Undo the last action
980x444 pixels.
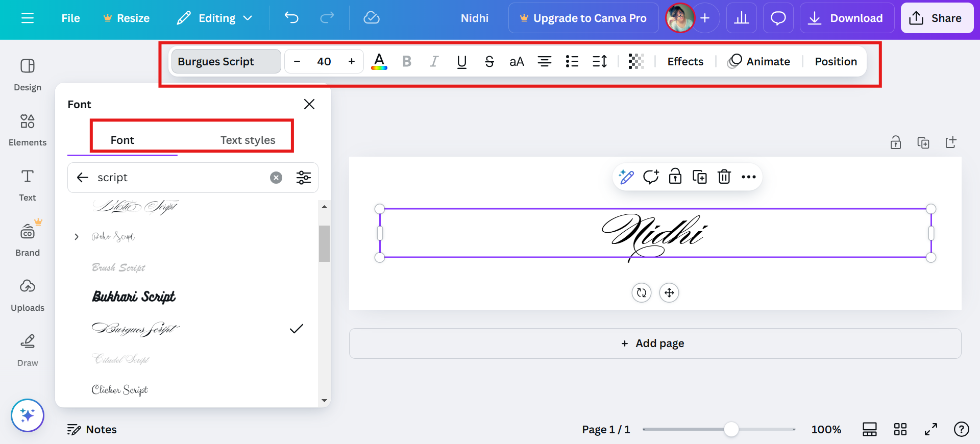[x=291, y=18]
